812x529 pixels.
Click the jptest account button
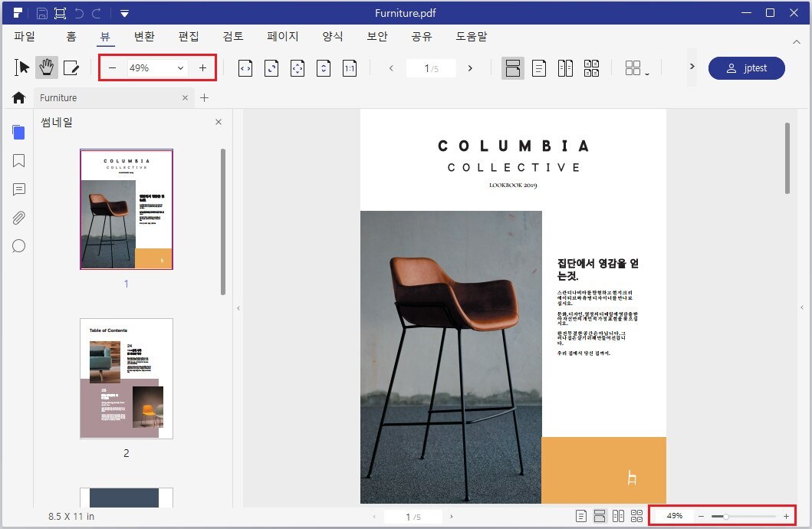[x=746, y=67]
